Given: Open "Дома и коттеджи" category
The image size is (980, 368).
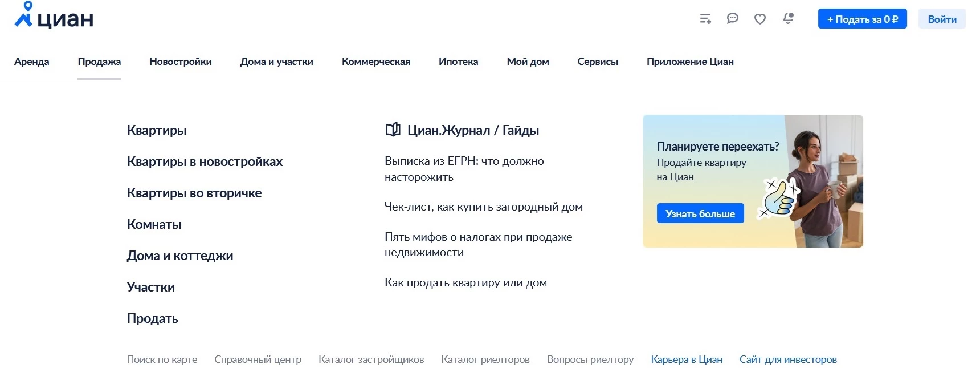Looking at the screenshot, I should click(x=180, y=256).
